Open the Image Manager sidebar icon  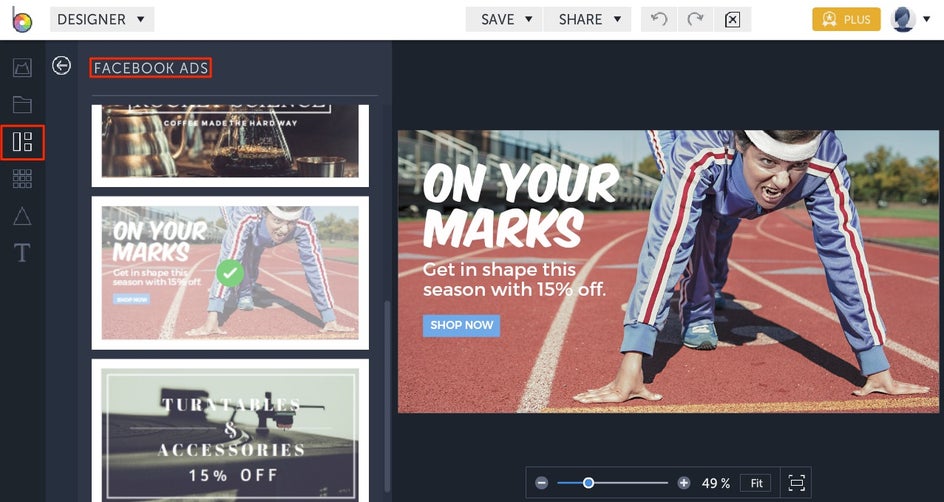(22, 67)
